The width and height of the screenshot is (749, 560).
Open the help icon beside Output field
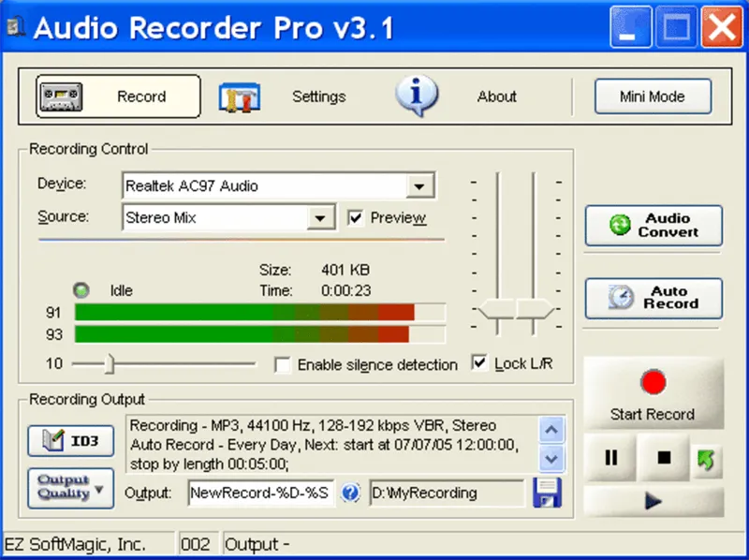[351, 494]
